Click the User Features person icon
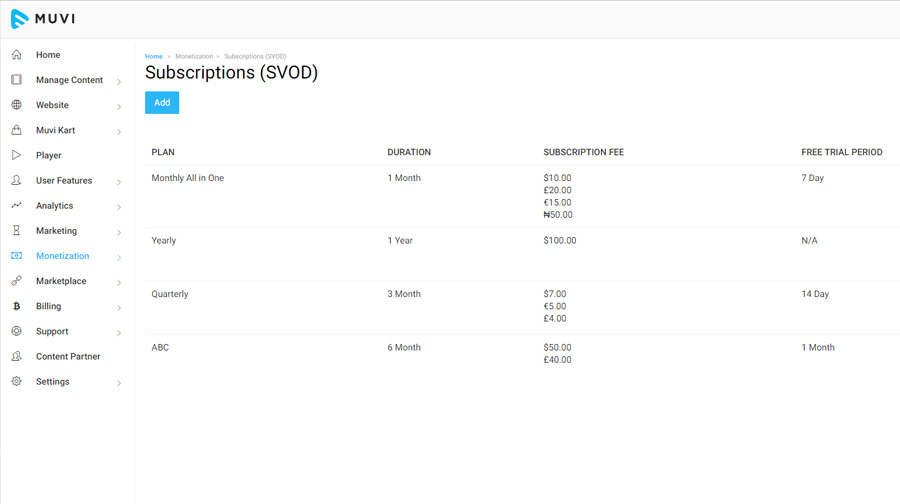900x504 pixels. point(17,180)
